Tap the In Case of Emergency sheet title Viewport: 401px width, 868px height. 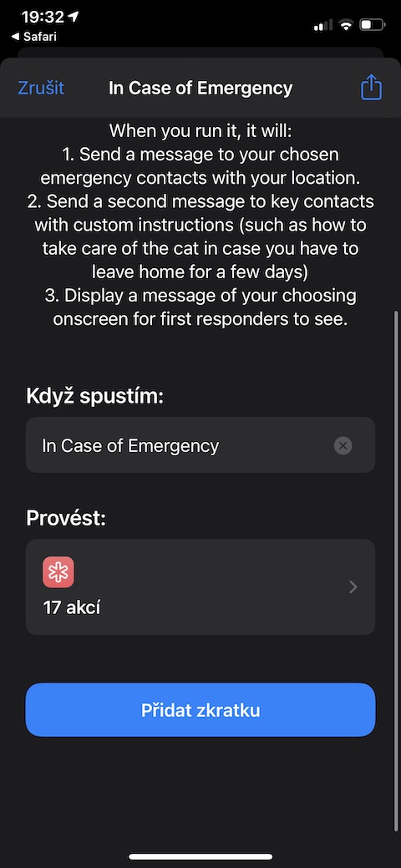click(x=200, y=88)
